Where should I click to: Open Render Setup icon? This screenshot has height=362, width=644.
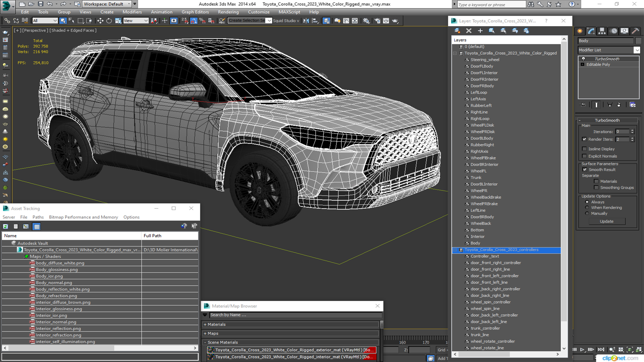point(377,21)
